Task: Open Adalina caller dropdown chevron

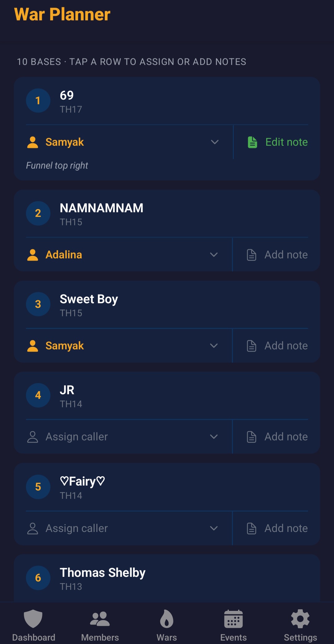Action: pos(214,255)
